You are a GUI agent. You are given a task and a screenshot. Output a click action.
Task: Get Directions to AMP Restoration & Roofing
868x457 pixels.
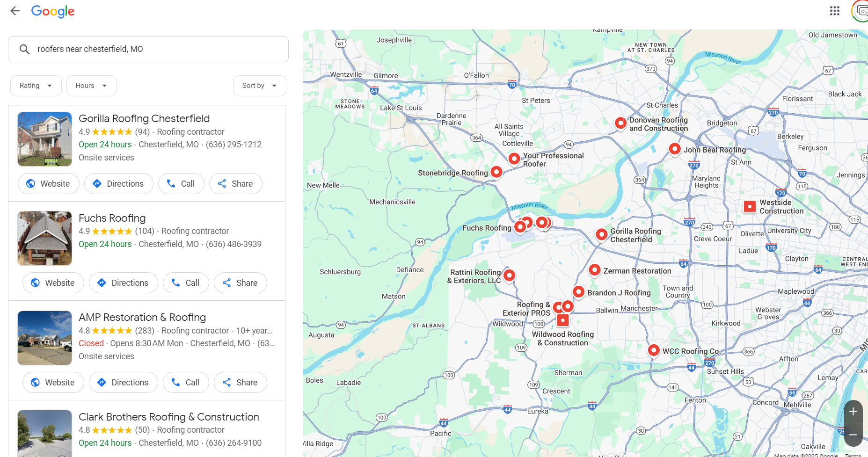pos(124,383)
